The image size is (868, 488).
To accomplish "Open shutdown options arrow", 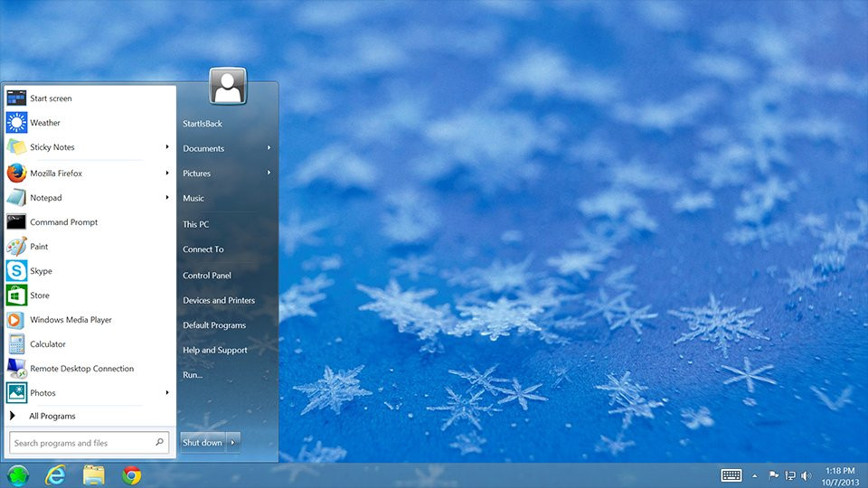I will coord(233,442).
